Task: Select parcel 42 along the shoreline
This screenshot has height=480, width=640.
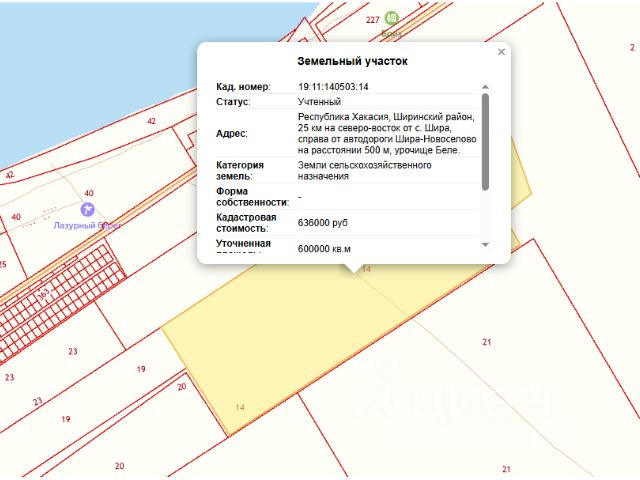Action: coord(151,121)
